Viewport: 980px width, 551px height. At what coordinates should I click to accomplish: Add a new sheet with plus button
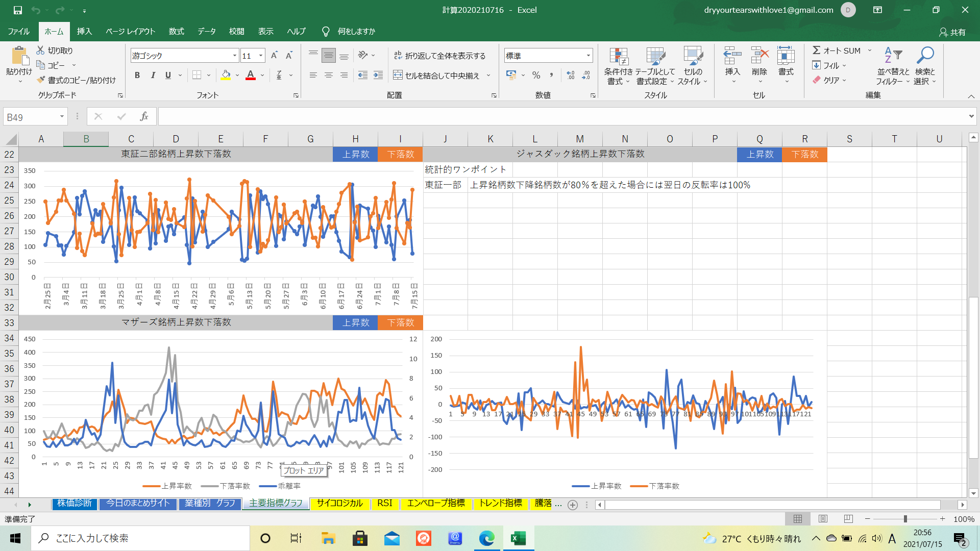573,505
